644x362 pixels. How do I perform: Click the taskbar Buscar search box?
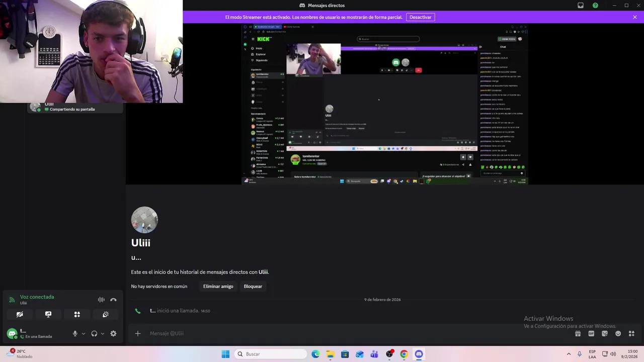pos(271,354)
